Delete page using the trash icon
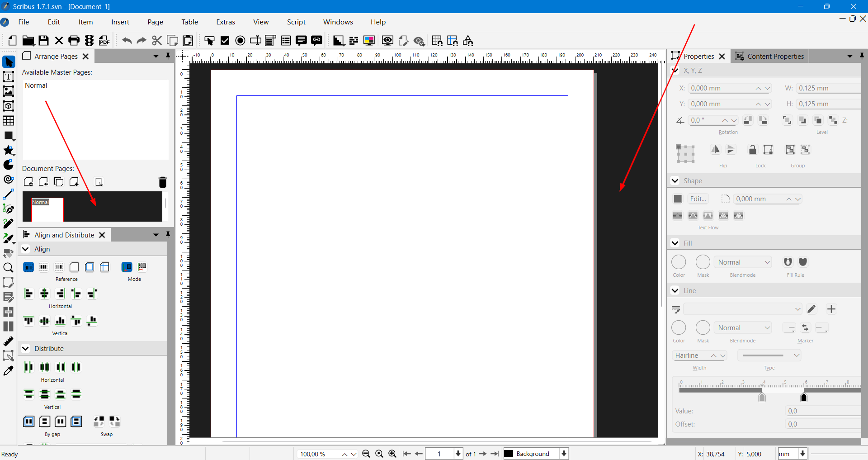The width and height of the screenshot is (868, 460). tap(163, 182)
